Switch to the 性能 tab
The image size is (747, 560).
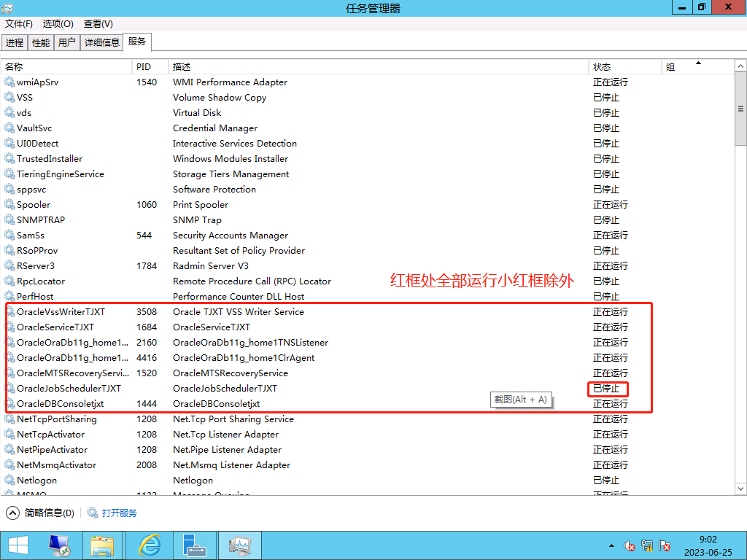(41, 42)
